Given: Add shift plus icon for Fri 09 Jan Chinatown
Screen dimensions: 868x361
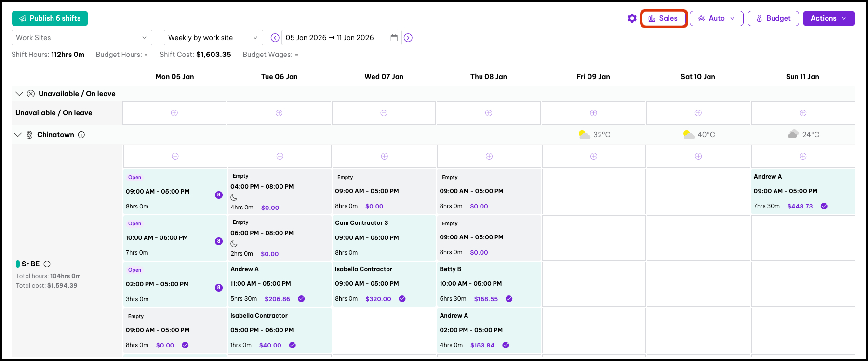Looking at the screenshot, I should pyautogui.click(x=594, y=156).
